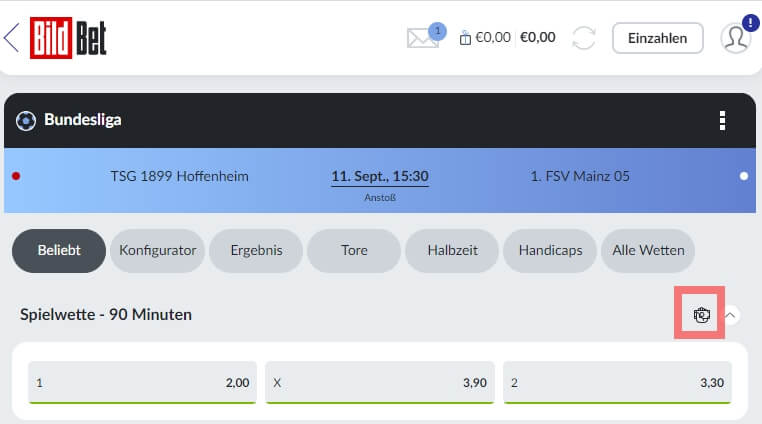The width and height of the screenshot is (762, 424).
Task: Click the Einzahlen button
Action: pyautogui.click(x=658, y=38)
